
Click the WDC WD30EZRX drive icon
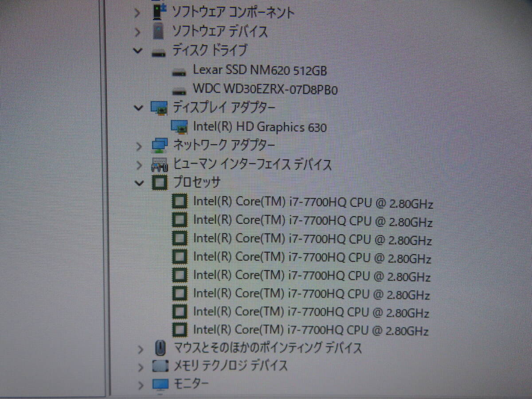click(x=179, y=92)
